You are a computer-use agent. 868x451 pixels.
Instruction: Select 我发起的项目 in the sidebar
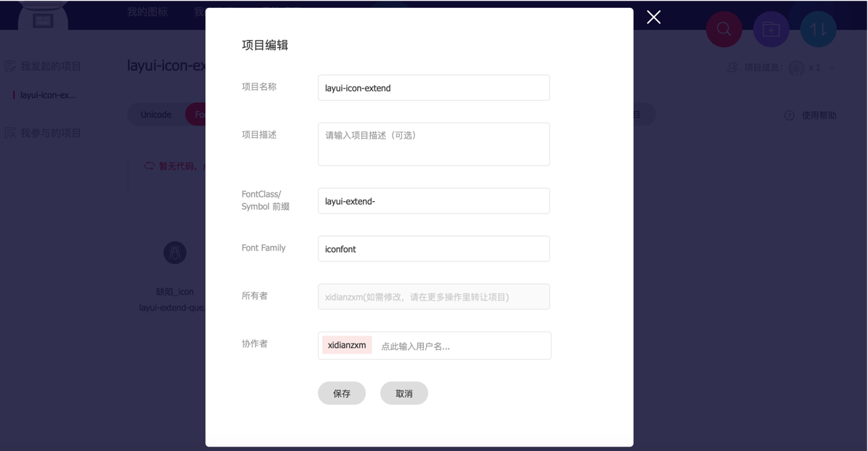point(50,67)
